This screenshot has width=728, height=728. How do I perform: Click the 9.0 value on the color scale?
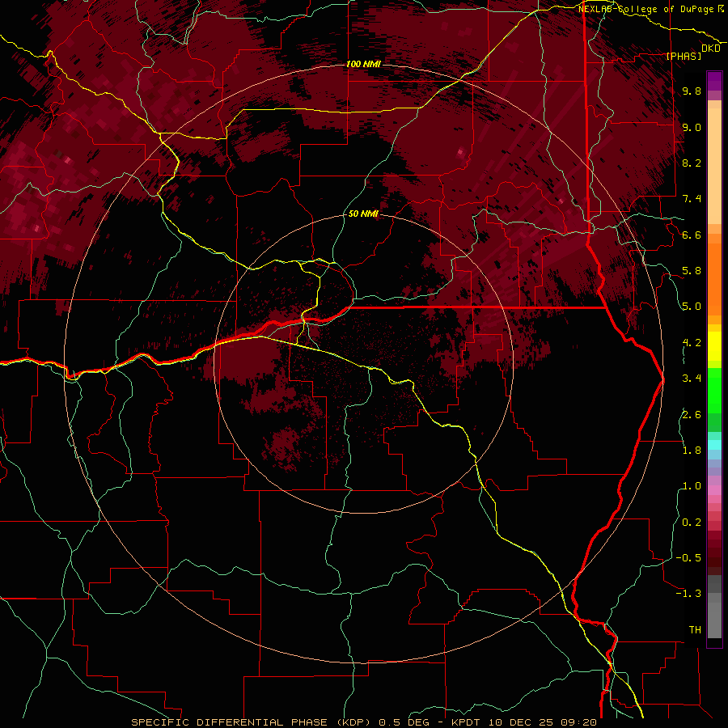[692, 127]
